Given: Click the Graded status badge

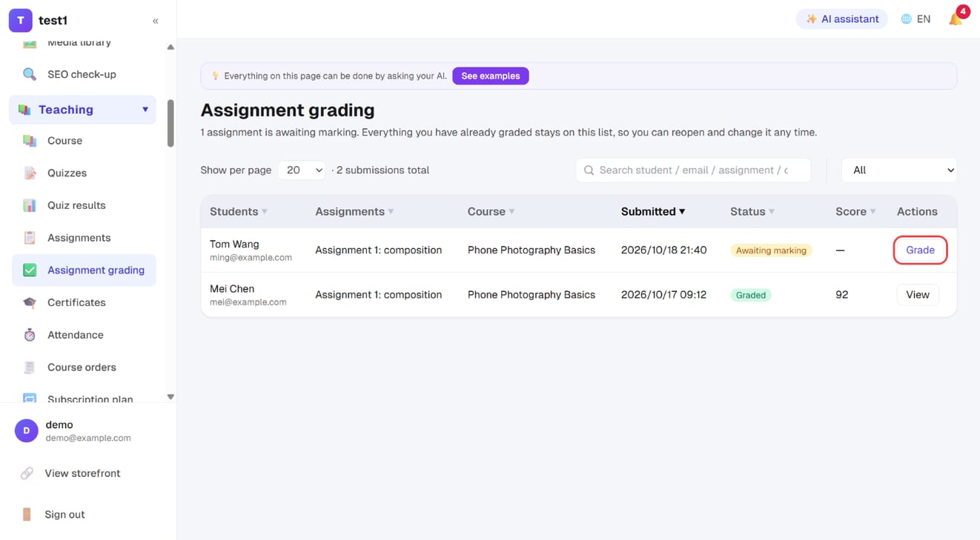Looking at the screenshot, I should 751,295.
